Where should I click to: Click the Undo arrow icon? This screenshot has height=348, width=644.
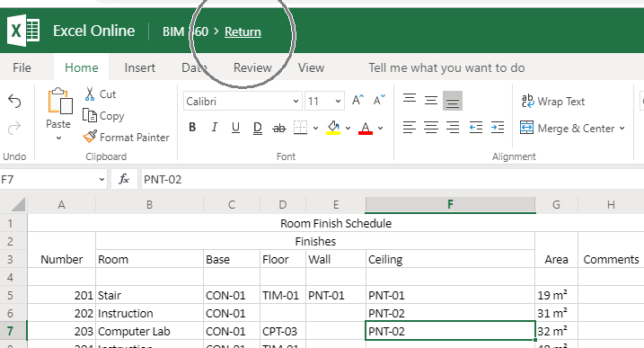(x=14, y=101)
